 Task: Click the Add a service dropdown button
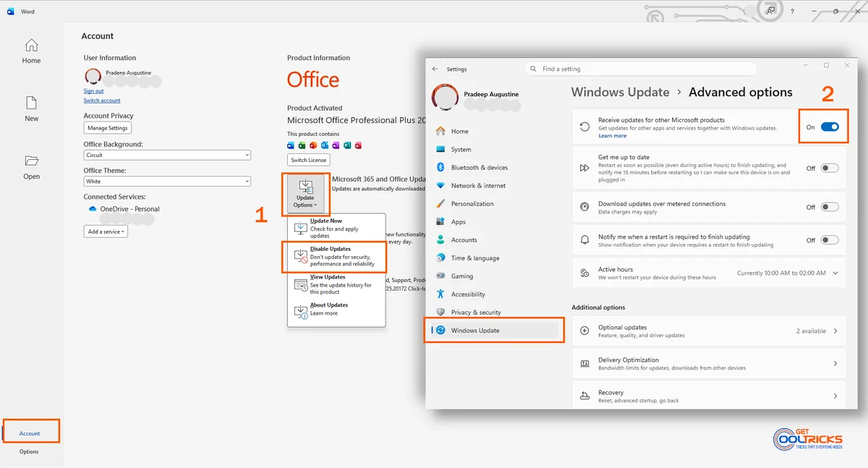click(x=106, y=231)
